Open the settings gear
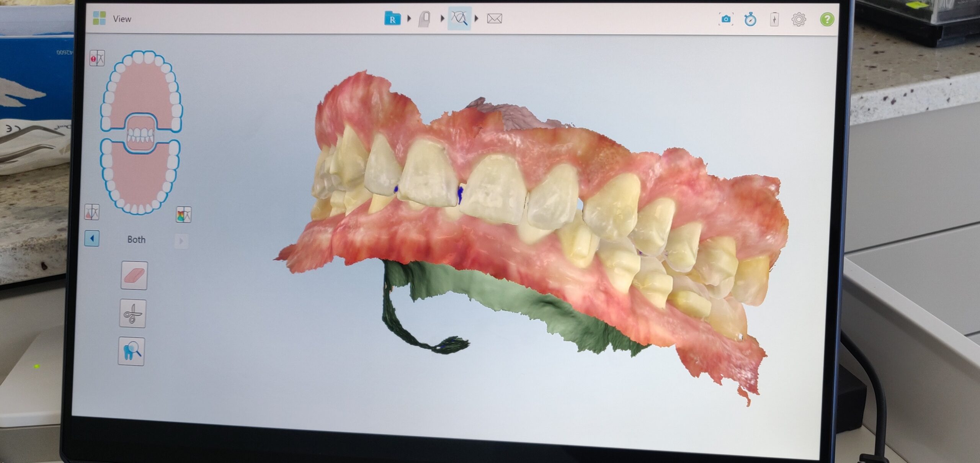Screen dimensions: 980x463 (x=799, y=19)
